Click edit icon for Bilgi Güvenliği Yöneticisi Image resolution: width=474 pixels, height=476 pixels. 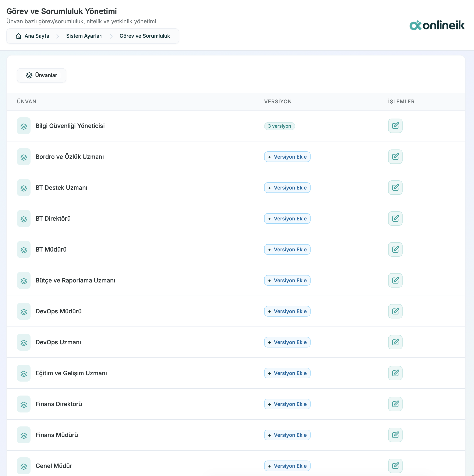pos(395,126)
